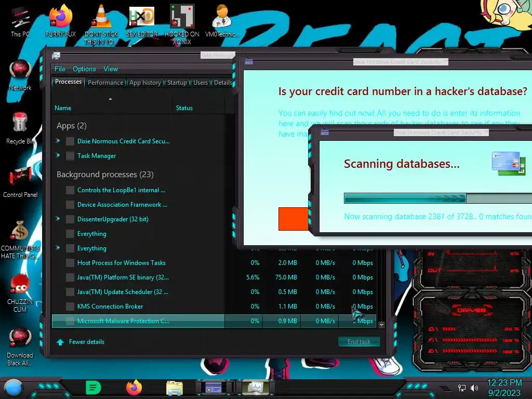Open the VLC cone desktop shortcut

(x=101, y=24)
